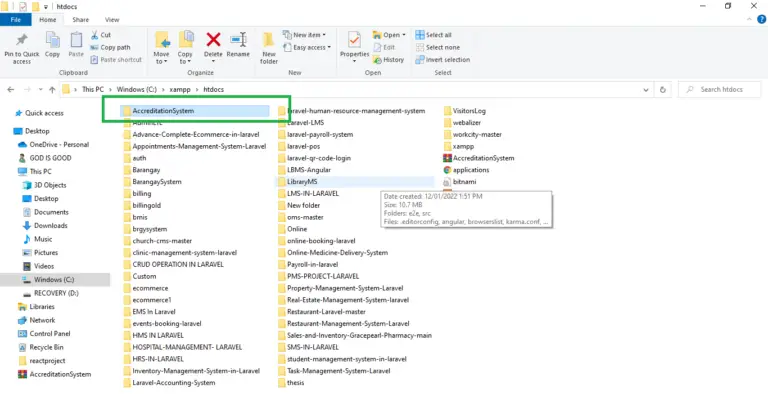Click Select none in the ribbon
Screen dimensions: 768x394
(438, 48)
